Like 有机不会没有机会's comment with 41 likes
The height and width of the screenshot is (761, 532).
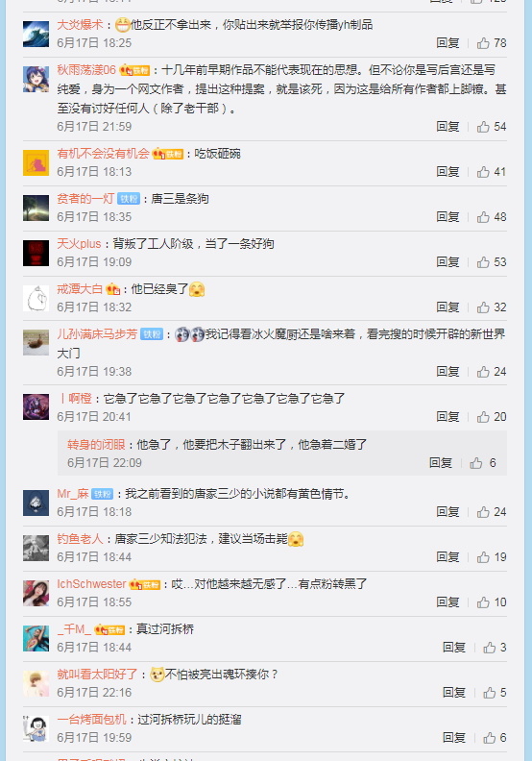483,172
